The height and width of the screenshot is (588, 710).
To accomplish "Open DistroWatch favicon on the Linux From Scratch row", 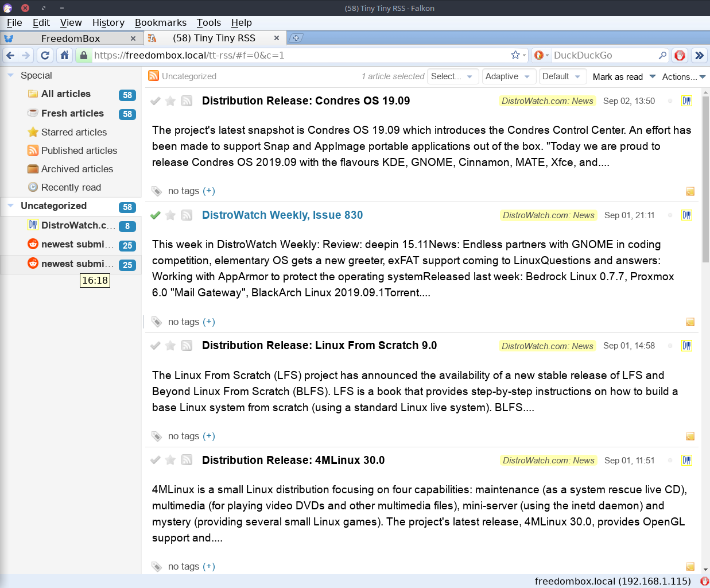I will (x=686, y=346).
